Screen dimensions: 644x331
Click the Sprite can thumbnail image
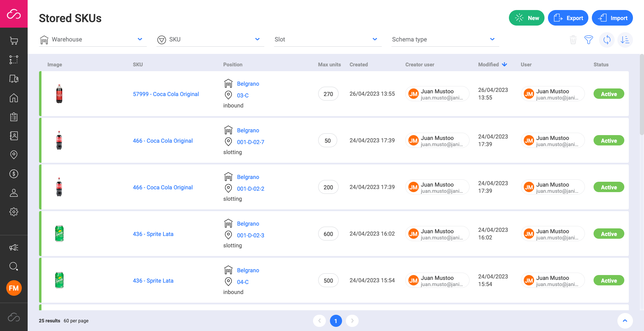click(59, 234)
